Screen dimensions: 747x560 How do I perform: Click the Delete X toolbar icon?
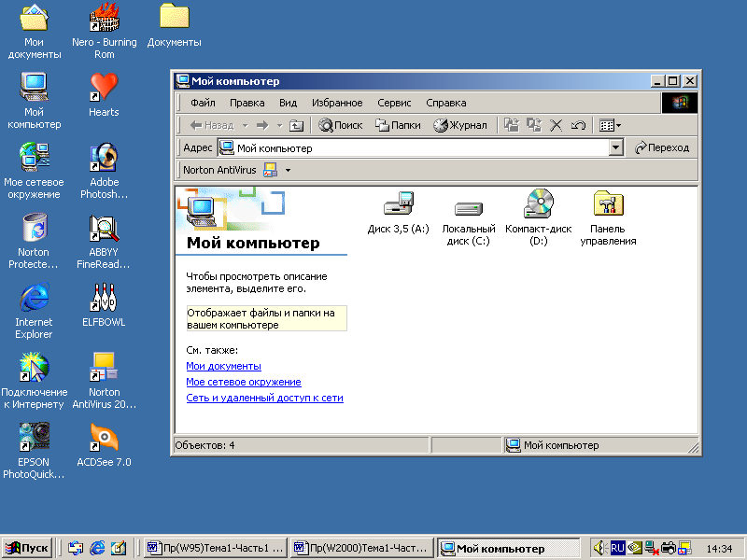556,126
